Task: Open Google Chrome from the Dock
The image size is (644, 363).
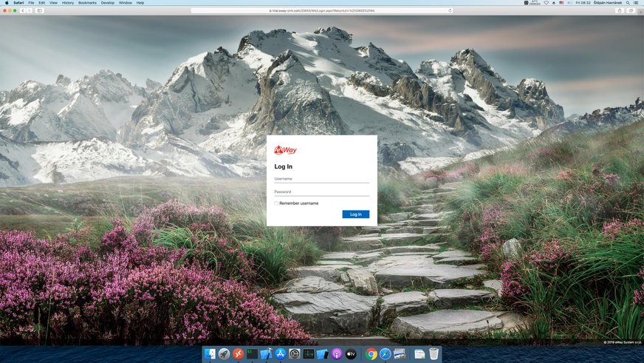Action: coord(371,354)
